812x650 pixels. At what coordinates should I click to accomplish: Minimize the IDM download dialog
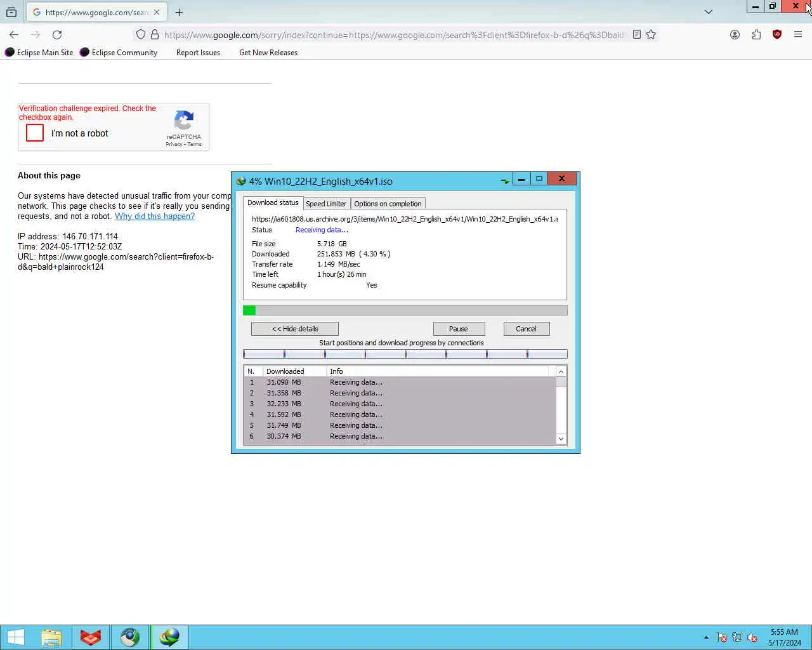(x=521, y=179)
